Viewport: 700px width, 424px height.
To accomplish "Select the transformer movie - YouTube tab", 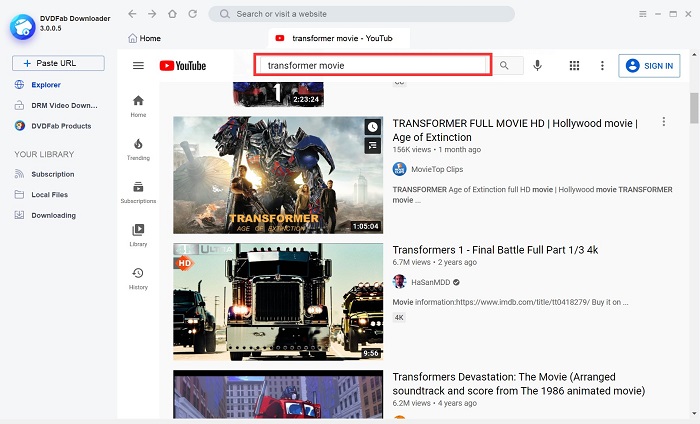I will tap(339, 38).
